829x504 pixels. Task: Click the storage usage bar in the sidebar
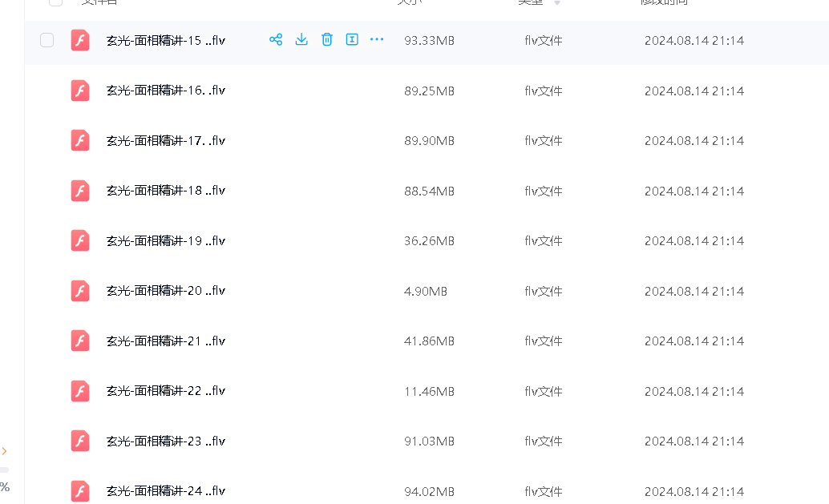[4, 470]
